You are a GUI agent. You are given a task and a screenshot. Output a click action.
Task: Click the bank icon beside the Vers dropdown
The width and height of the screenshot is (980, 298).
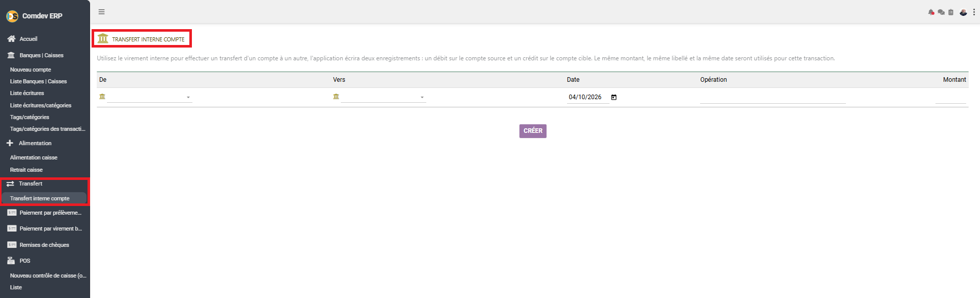tap(336, 97)
